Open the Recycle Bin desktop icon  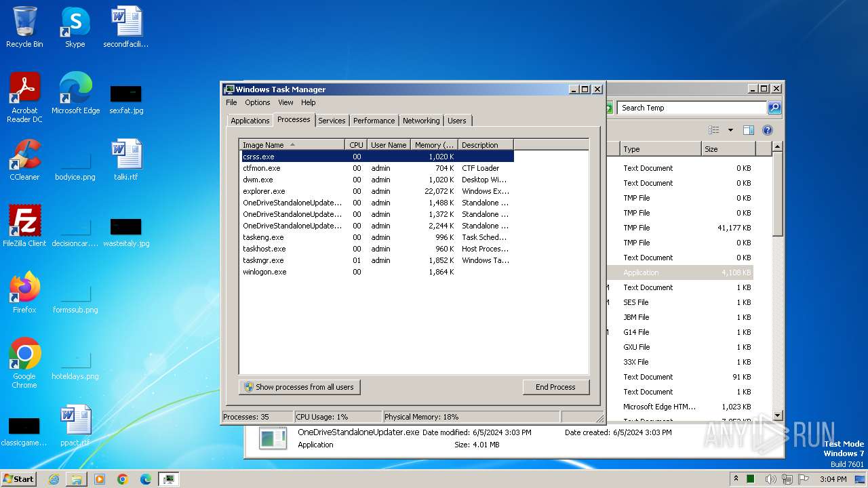pos(24,27)
